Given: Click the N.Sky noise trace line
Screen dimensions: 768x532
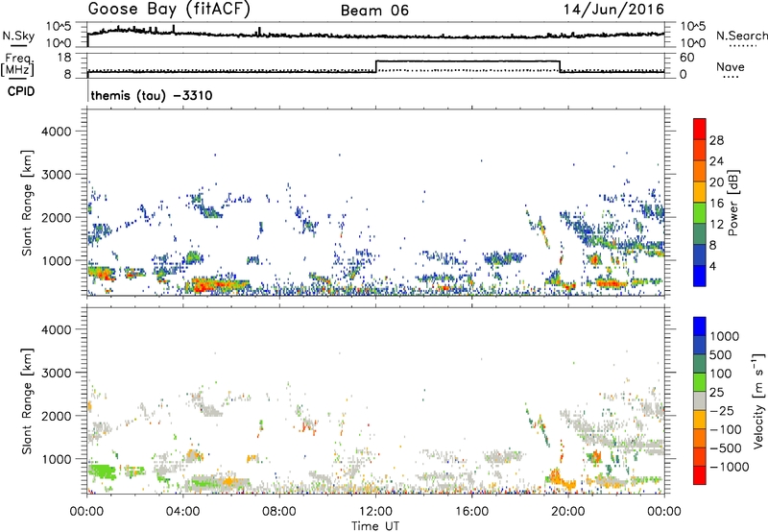Looking at the screenshot, I should click(x=375, y=35).
